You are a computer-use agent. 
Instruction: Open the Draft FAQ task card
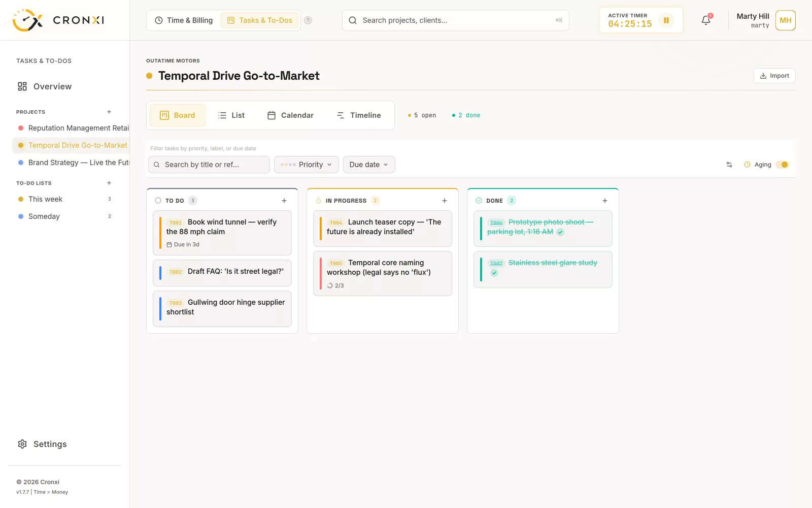222,273
